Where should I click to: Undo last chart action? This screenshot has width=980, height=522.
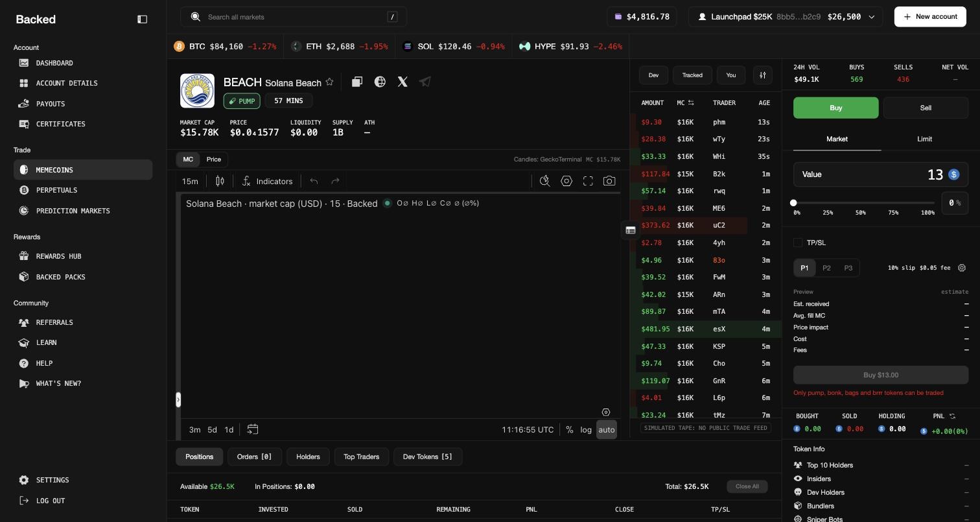click(x=314, y=182)
